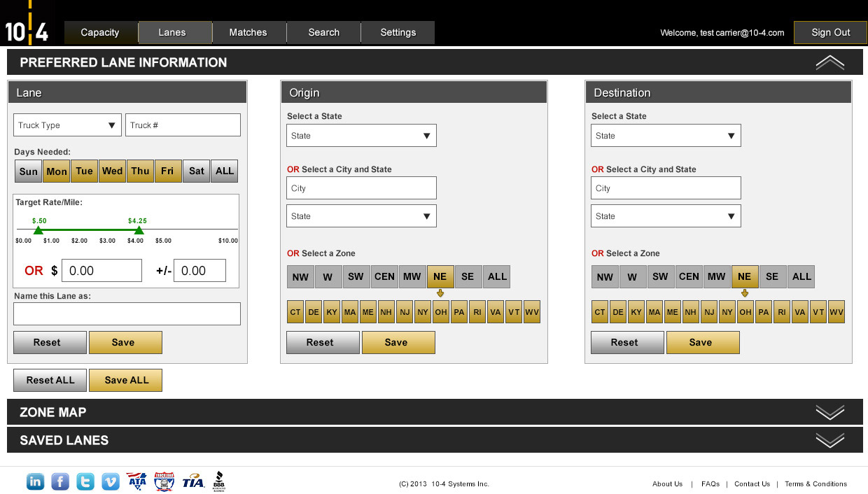Toggle the Sat day button
Viewport: 868px width, 494px height.
coord(197,171)
